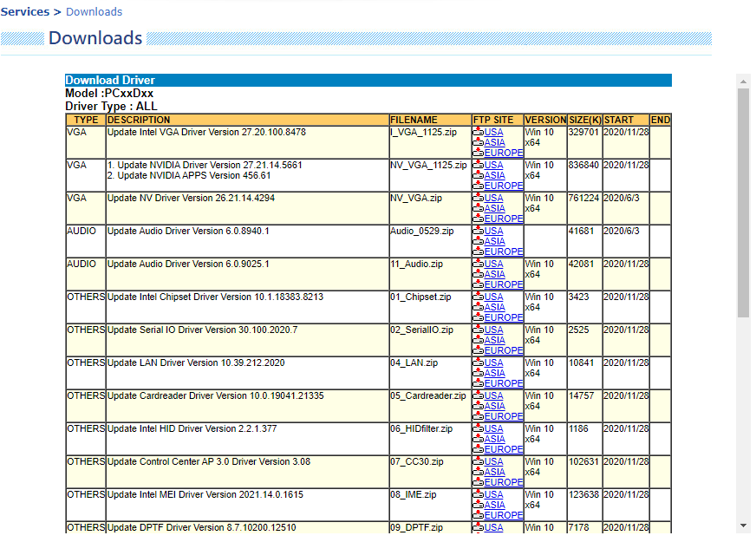Click the vertical scrollbar thumb
The width and height of the screenshot is (756, 542).
743,203
